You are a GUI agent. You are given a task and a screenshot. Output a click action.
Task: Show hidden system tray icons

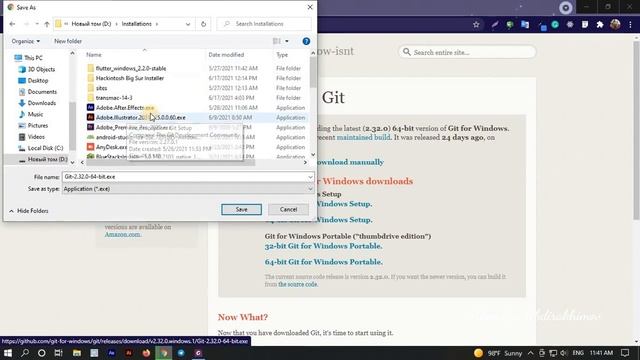(x=530, y=353)
